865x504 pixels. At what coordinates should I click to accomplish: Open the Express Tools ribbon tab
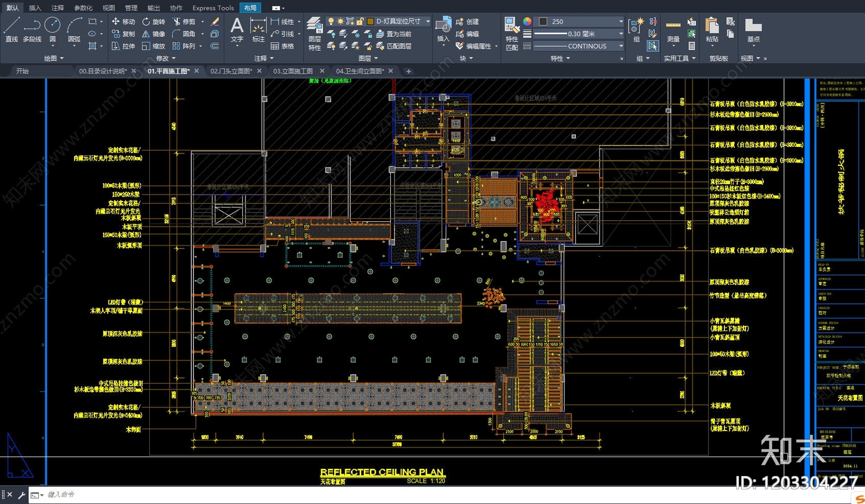pos(213,8)
